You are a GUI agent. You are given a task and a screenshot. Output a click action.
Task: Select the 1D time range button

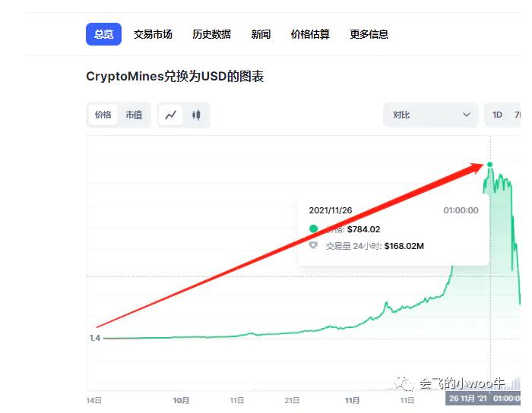pyautogui.click(x=497, y=115)
